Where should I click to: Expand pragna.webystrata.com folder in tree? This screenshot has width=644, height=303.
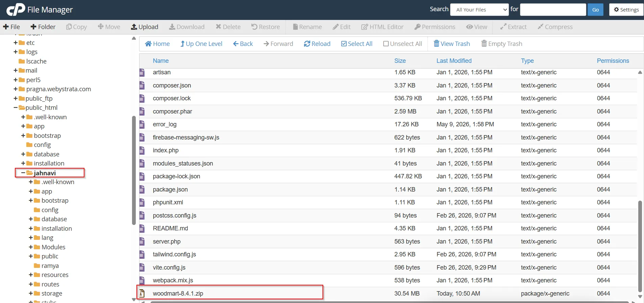16,89
